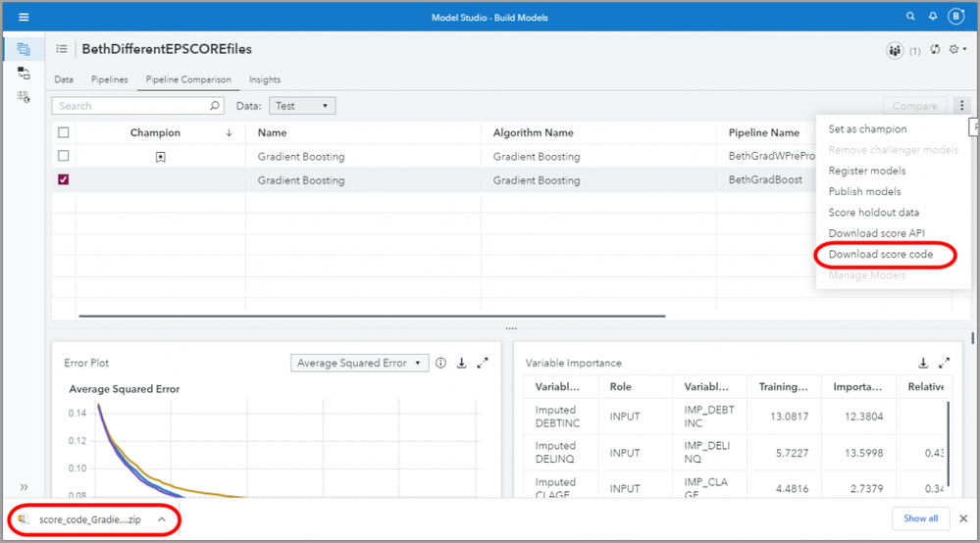980x543 pixels.
Task: Click the Compare button
Action: (x=915, y=106)
